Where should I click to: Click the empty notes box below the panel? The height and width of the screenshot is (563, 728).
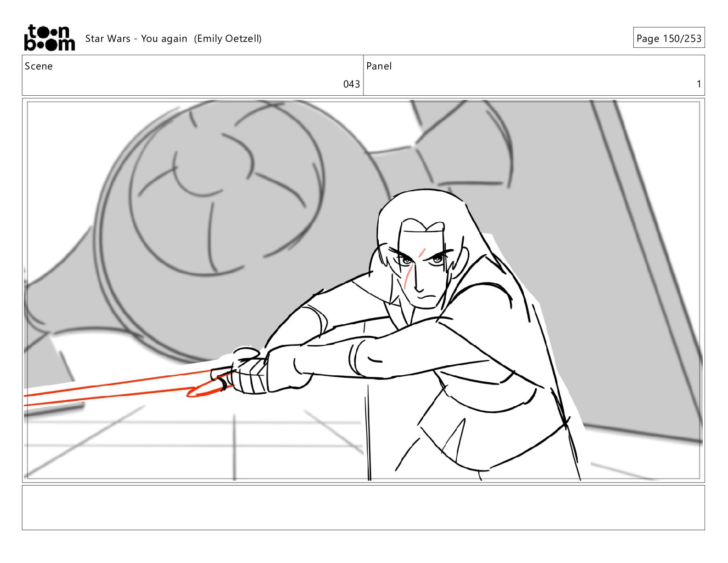click(x=363, y=508)
